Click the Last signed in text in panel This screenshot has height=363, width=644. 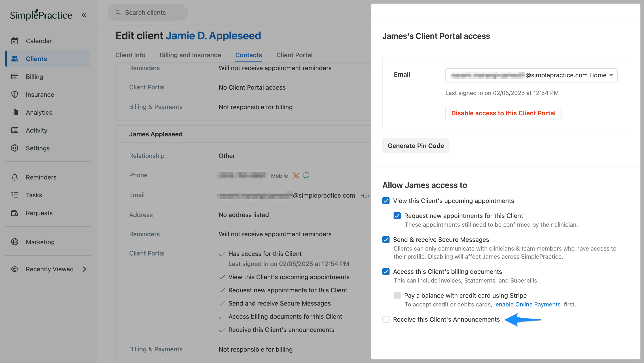pyautogui.click(x=502, y=93)
